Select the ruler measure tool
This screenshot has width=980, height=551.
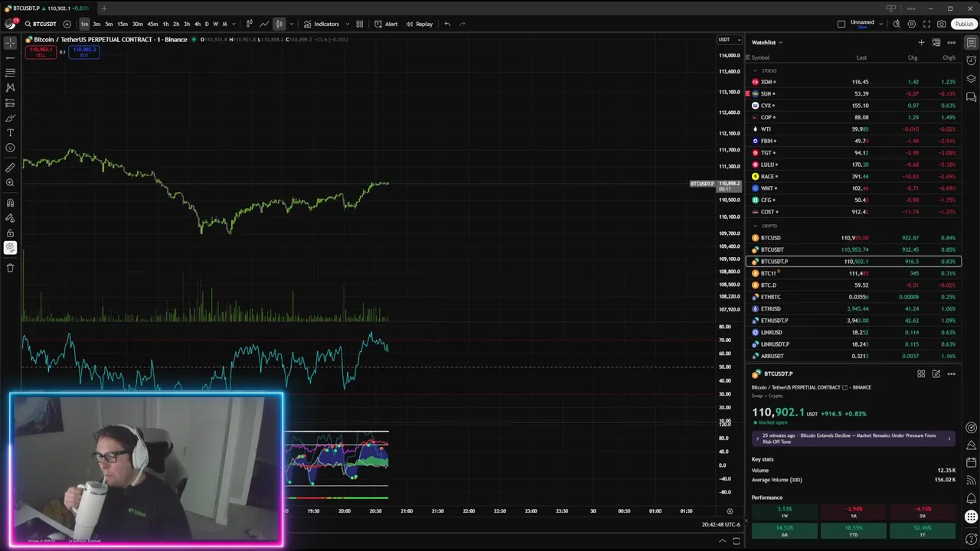10,168
